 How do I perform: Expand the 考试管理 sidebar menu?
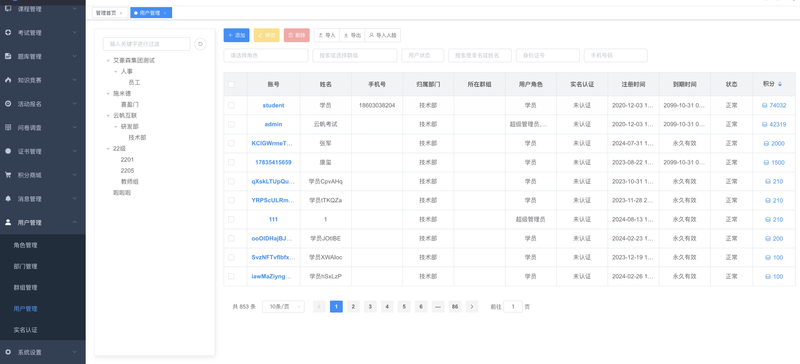43,33
